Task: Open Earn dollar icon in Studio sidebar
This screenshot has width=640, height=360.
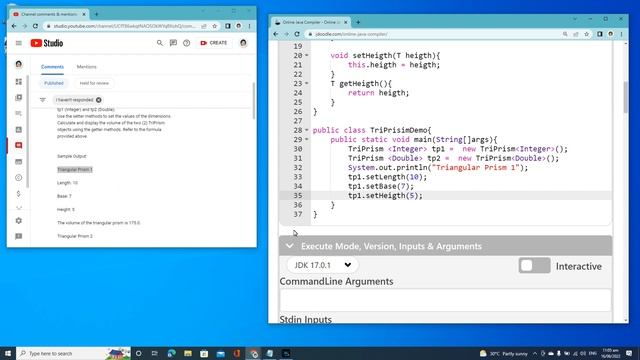Action: point(18,193)
